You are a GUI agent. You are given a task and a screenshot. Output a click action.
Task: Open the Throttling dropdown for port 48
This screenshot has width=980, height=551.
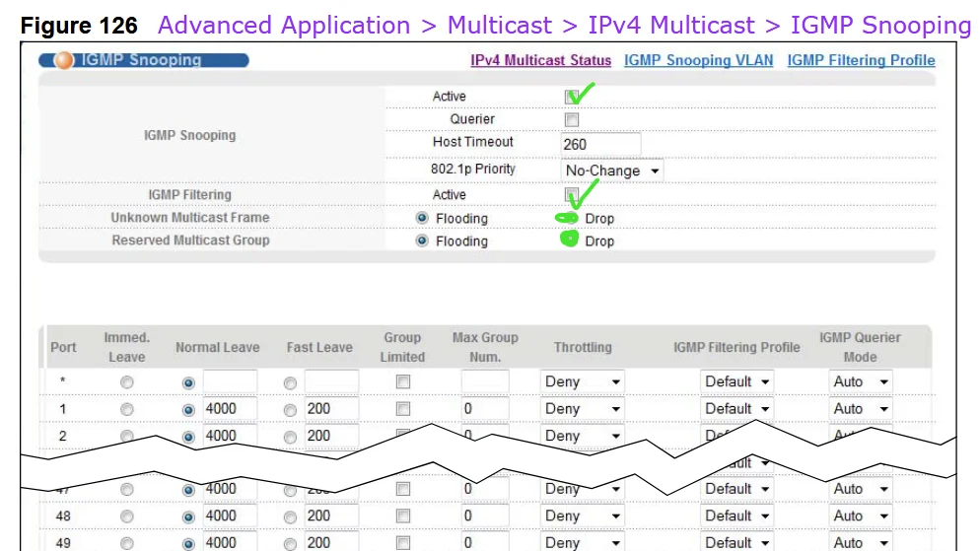[583, 517]
